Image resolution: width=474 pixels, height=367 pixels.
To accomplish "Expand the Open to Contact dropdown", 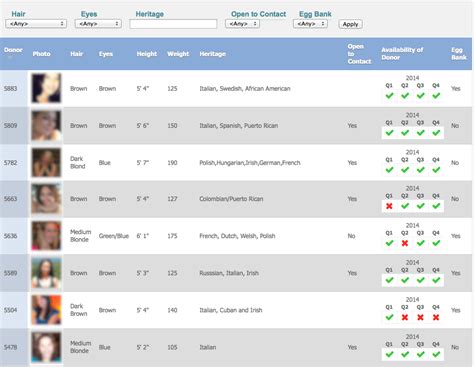I will [x=242, y=24].
